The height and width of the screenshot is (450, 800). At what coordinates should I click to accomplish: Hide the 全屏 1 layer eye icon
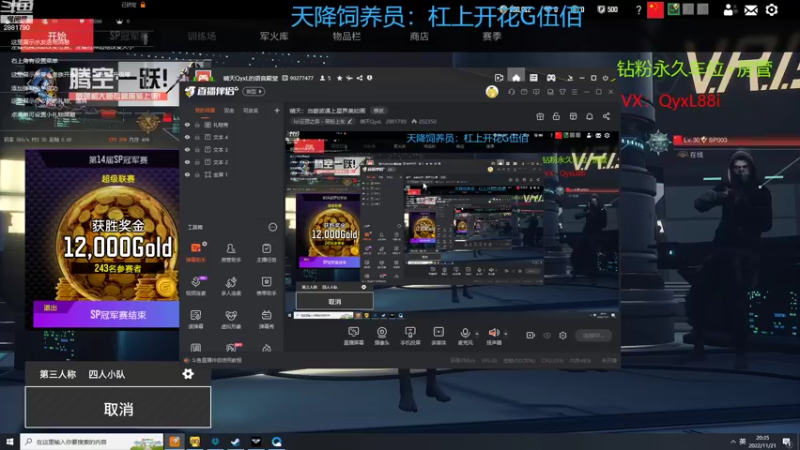point(187,174)
